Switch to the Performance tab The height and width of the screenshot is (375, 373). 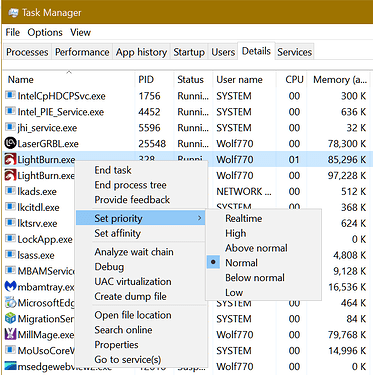[82, 52]
